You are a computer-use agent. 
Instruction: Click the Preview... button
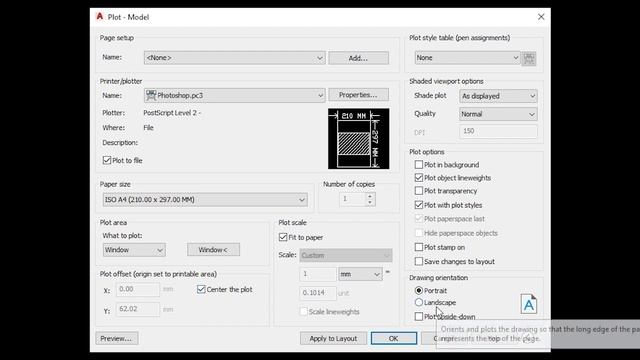[117, 338]
